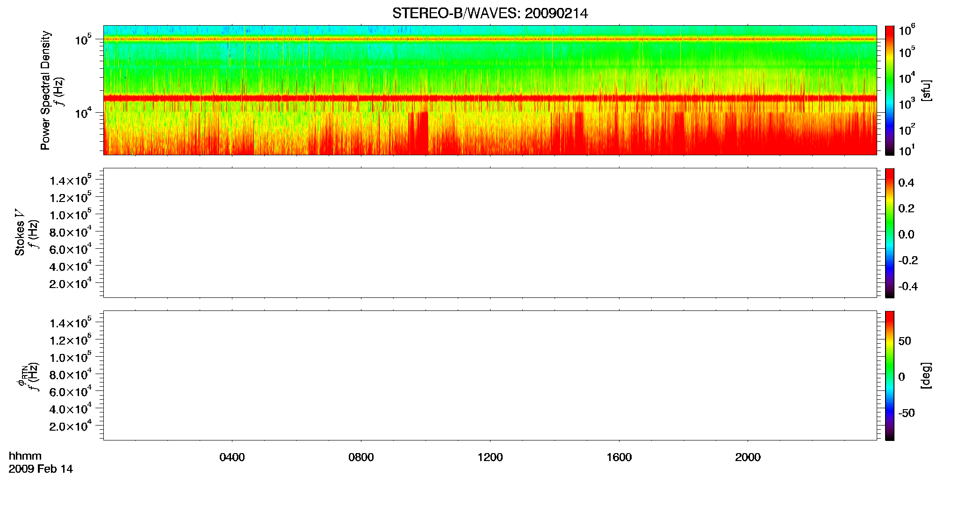Click the Power Spectral Density axis label

[x=45, y=90]
